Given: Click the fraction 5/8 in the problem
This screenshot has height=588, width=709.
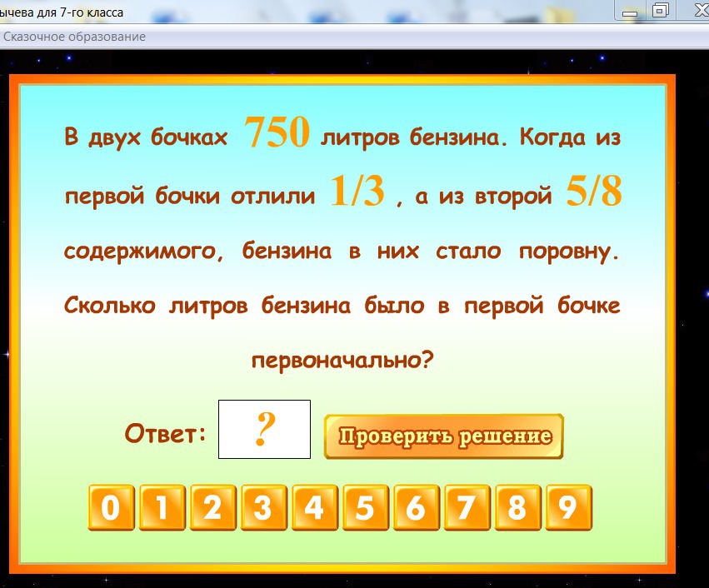Looking at the screenshot, I should pos(594,191).
